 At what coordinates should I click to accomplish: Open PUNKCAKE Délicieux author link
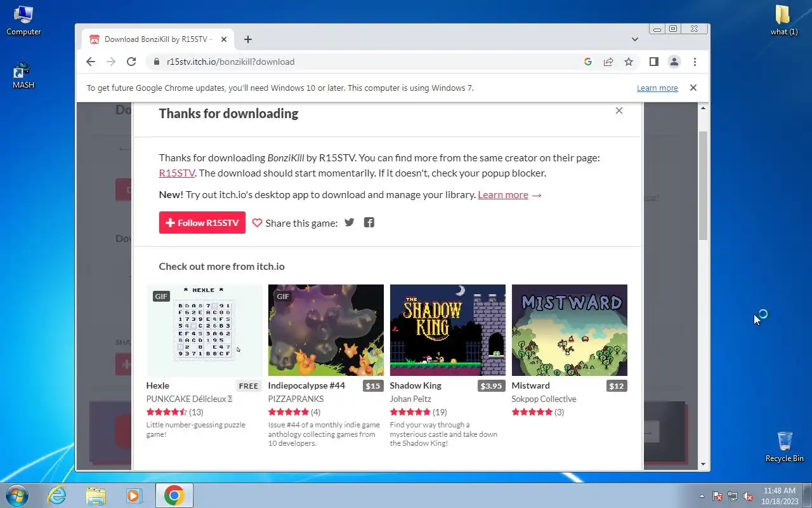coord(189,399)
